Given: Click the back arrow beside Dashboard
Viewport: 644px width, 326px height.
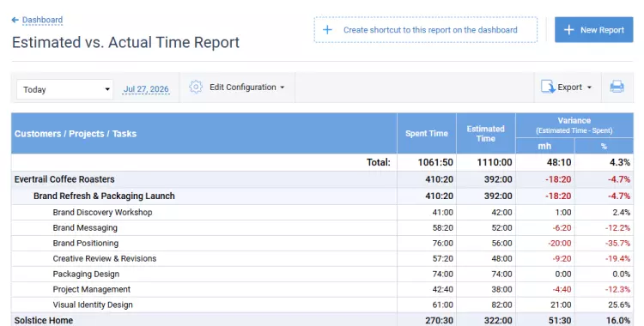Looking at the screenshot, I should pos(15,20).
